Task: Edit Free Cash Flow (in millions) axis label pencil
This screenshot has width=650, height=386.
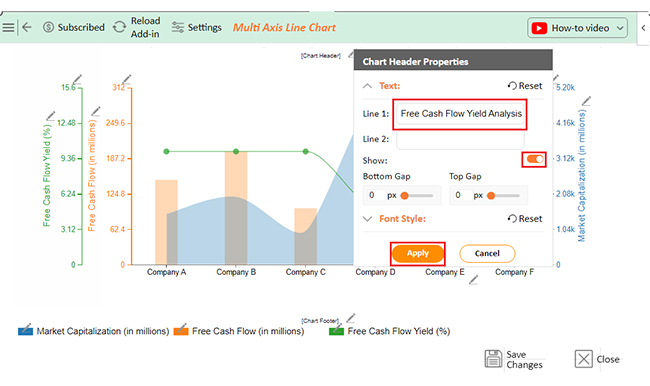Action: coord(96,111)
